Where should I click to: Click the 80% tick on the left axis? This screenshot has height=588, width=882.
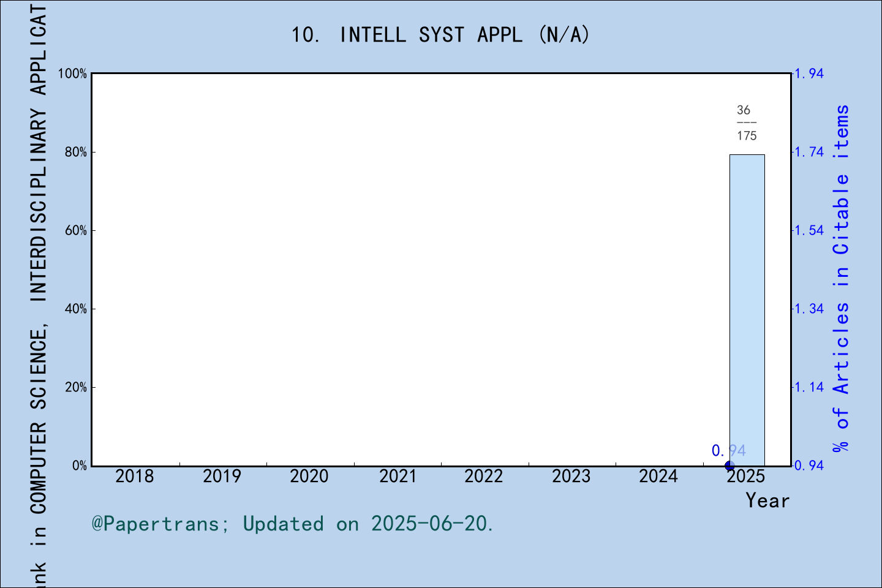(x=76, y=152)
